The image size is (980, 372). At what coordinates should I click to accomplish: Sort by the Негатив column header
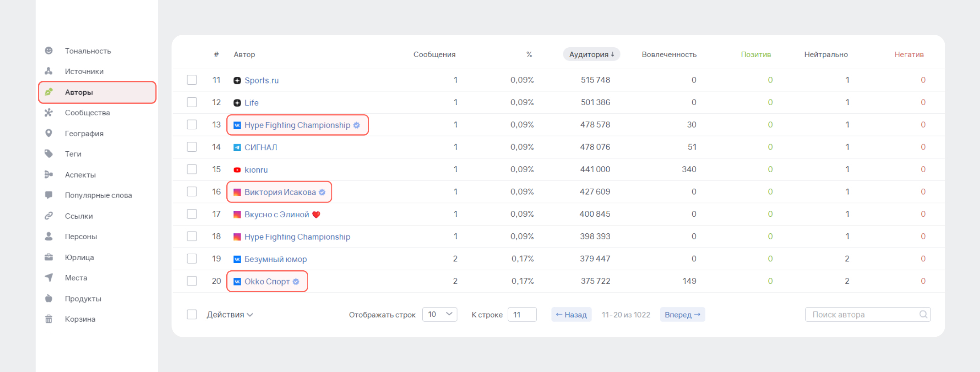pos(909,54)
